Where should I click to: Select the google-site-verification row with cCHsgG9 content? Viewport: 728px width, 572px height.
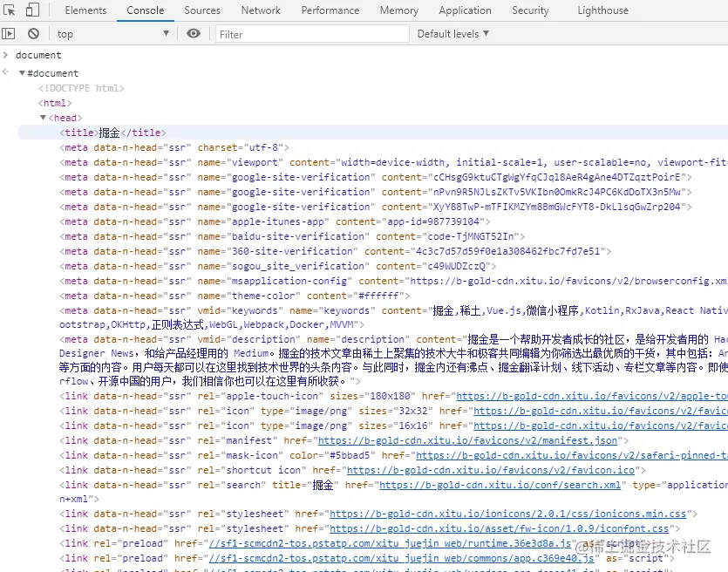[x=376, y=177]
